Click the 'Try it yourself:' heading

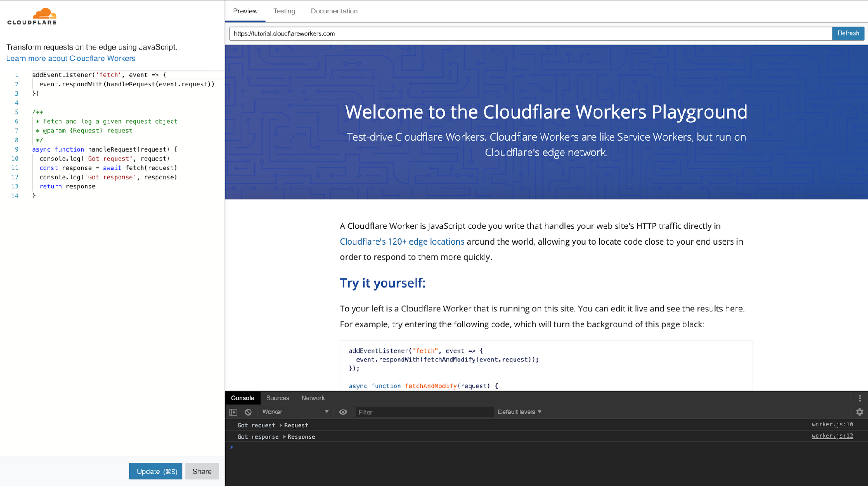coord(383,283)
